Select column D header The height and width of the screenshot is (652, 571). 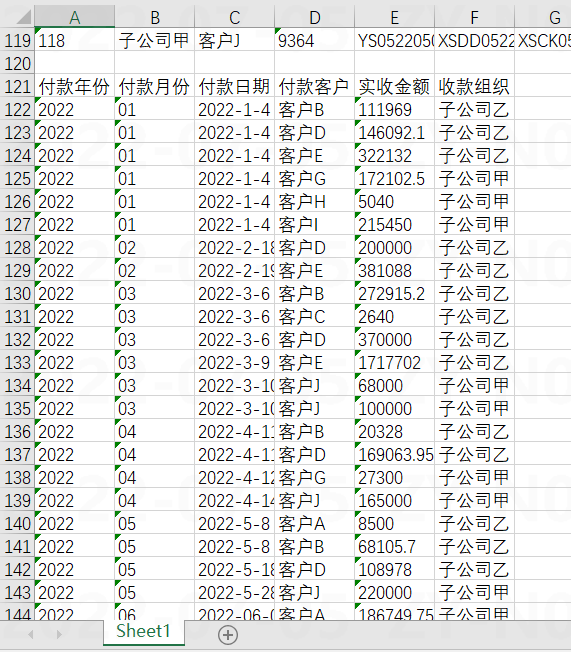pos(314,17)
